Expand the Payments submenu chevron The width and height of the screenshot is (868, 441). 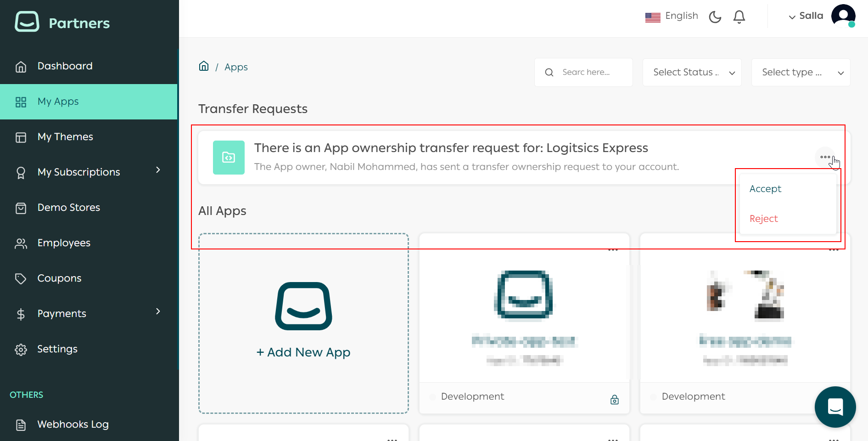[158, 311]
